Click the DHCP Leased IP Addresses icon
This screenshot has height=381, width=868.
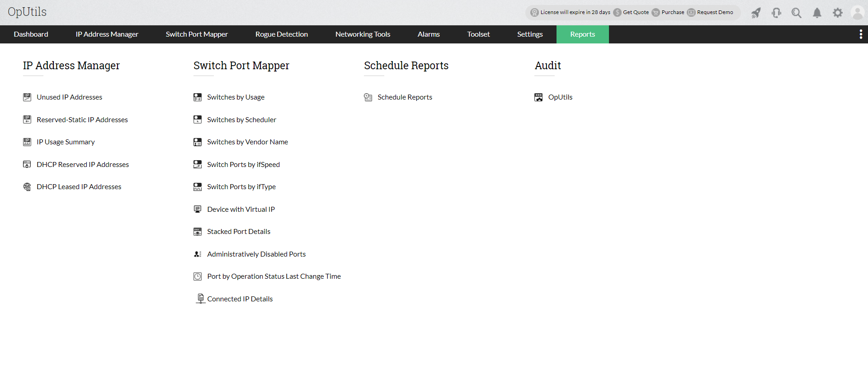27,187
